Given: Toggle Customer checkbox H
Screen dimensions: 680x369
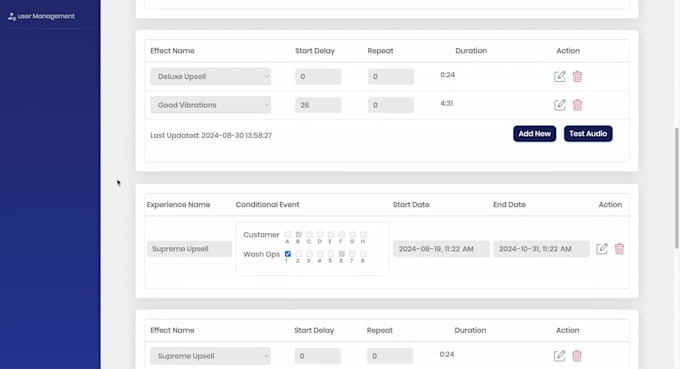Looking at the screenshot, I should coord(363,235).
